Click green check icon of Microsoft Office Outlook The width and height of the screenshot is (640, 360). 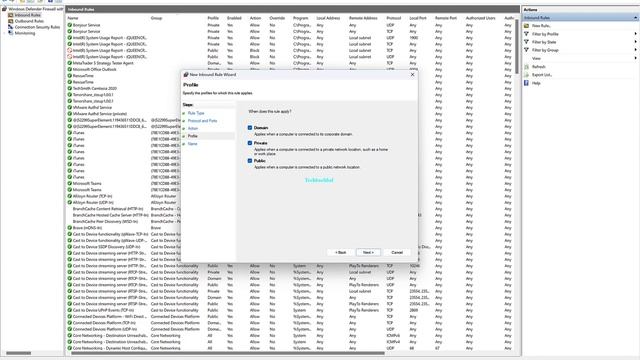coord(70,69)
